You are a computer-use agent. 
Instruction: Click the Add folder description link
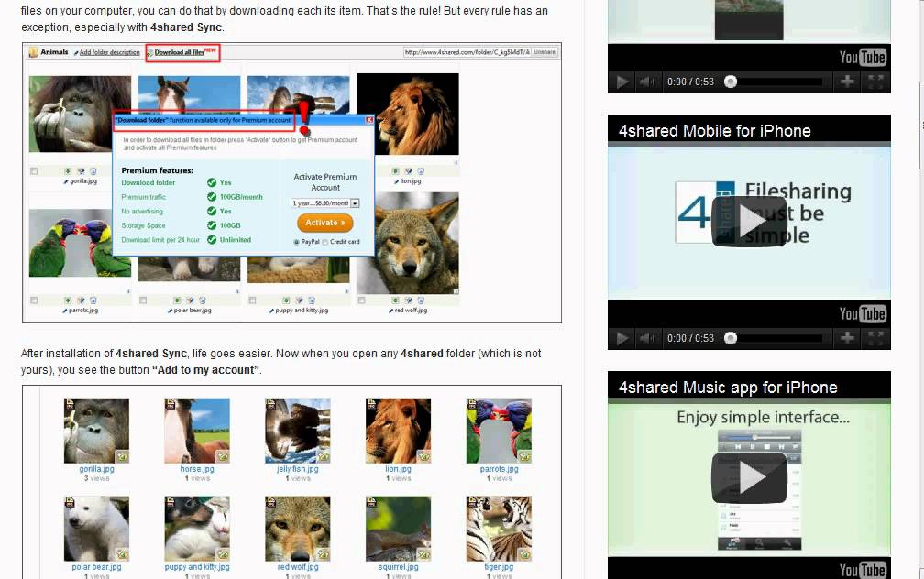(110, 52)
